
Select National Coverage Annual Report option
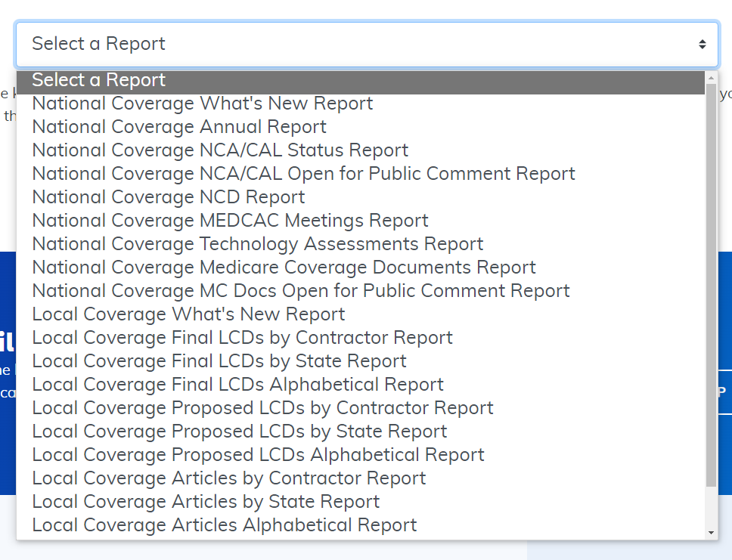(x=179, y=127)
